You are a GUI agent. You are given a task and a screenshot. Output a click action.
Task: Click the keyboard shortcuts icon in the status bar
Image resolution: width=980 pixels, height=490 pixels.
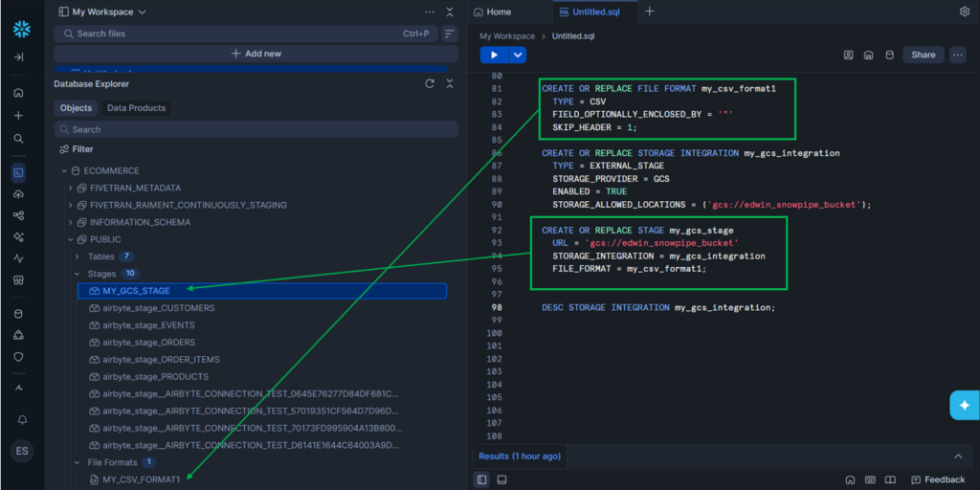pos(870,479)
